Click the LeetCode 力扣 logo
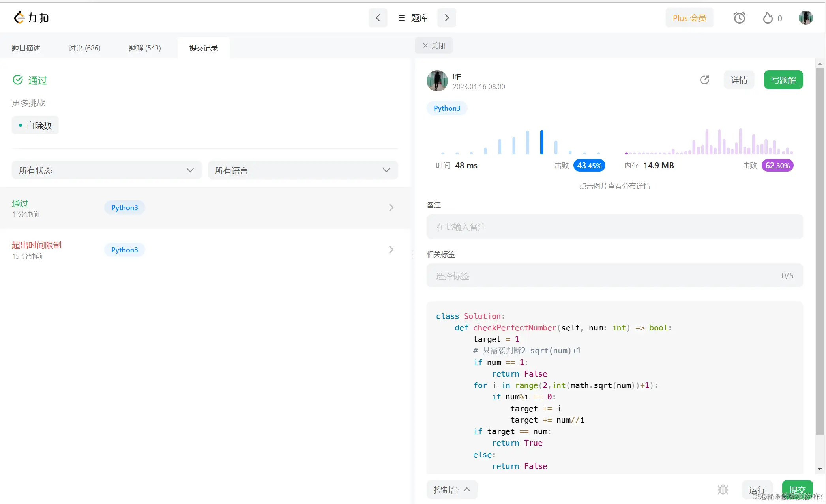Screen dimensions: 826x504 click(x=31, y=18)
